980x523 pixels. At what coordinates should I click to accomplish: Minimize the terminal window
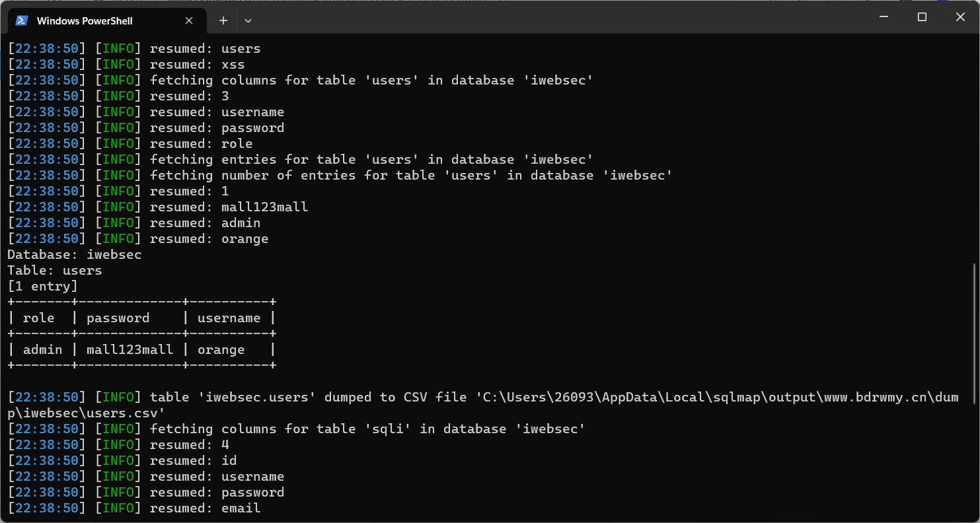(x=884, y=17)
